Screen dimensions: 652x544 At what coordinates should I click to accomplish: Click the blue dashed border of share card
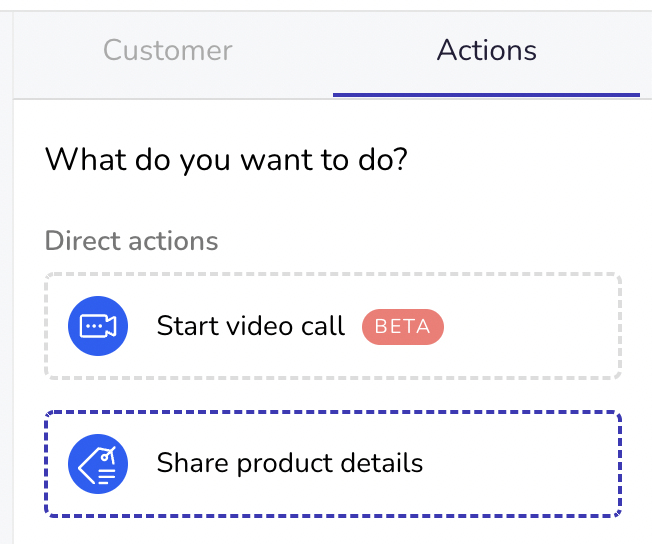333,413
